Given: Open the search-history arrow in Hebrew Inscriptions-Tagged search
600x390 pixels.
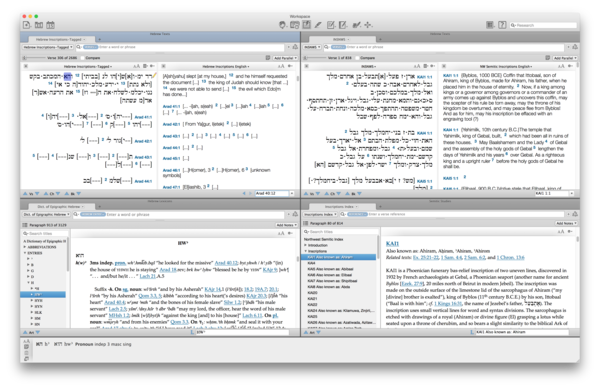Looking at the screenshot, I should pos(289,47).
